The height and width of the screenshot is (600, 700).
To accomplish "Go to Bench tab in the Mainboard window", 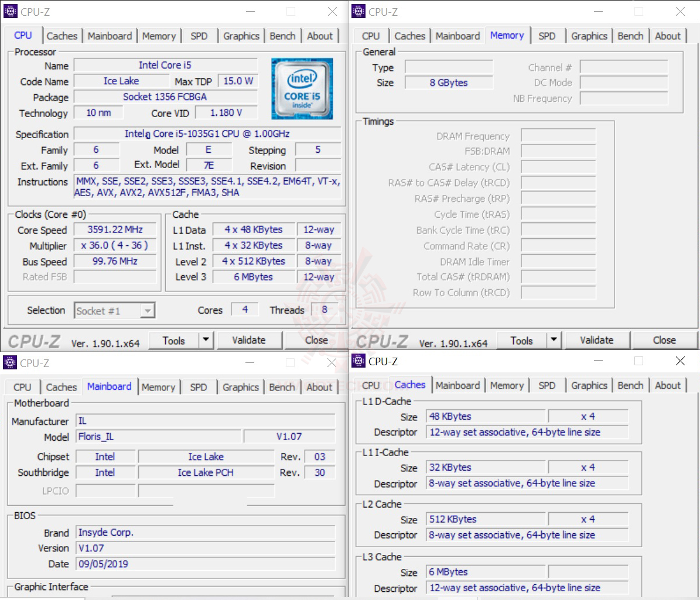I will pyautogui.click(x=282, y=387).
